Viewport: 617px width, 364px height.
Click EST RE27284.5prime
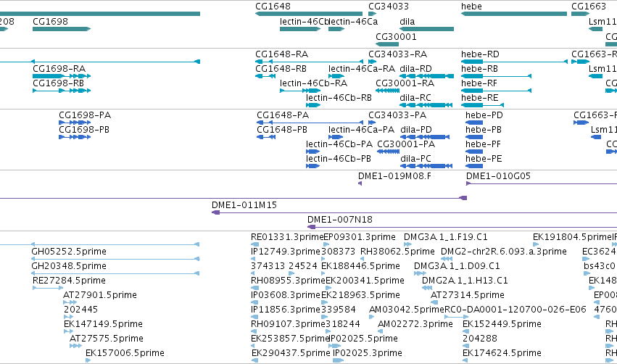48,288
